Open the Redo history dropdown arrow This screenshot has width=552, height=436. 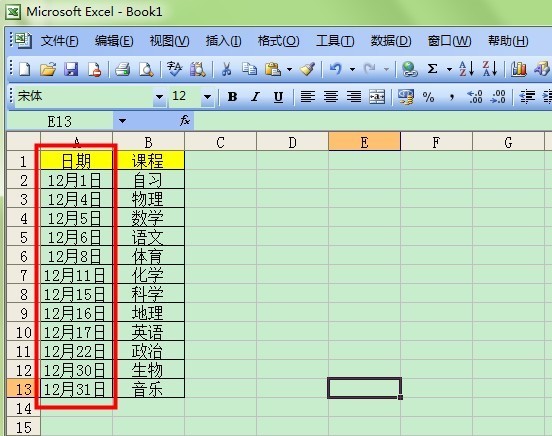[x=386, y=69]
